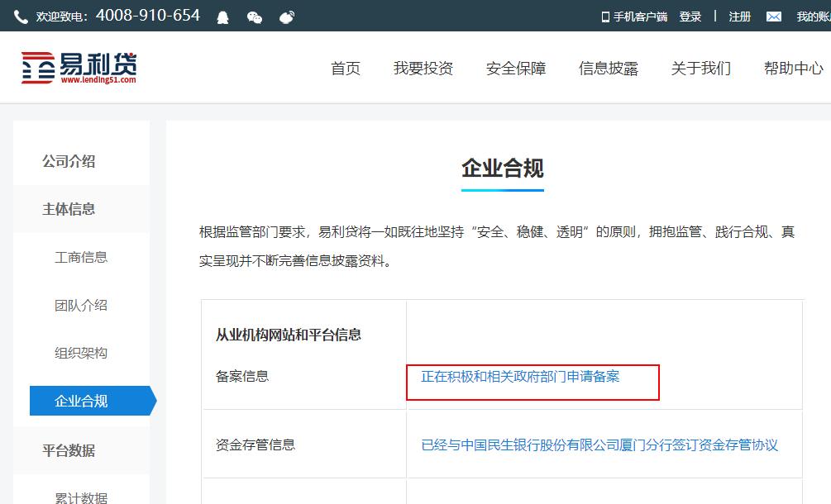This screenshot has height=504, width=831.
Task: Open the mail envelope icon in top bar
Action: pos(773,16)
